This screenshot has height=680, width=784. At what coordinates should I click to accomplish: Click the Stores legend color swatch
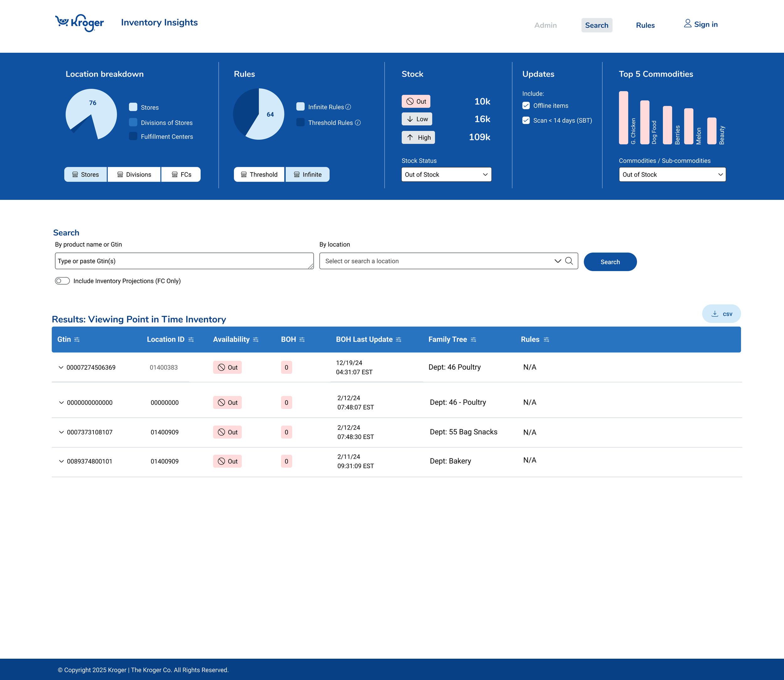[133, 107]
